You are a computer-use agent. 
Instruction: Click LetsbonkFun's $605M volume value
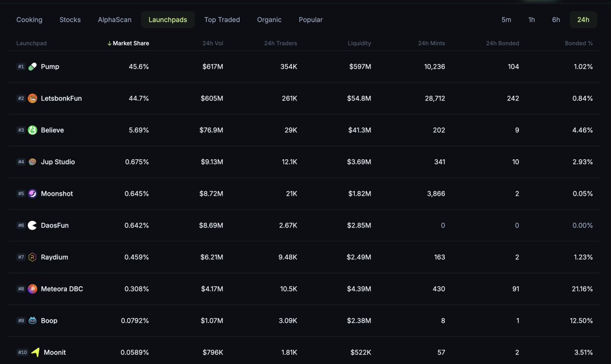pos(211,98)
